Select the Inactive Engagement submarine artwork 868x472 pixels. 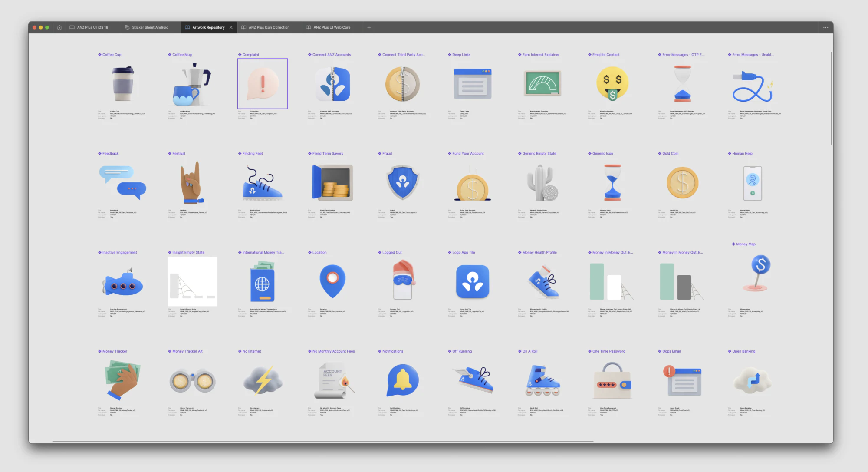point(123,282)
